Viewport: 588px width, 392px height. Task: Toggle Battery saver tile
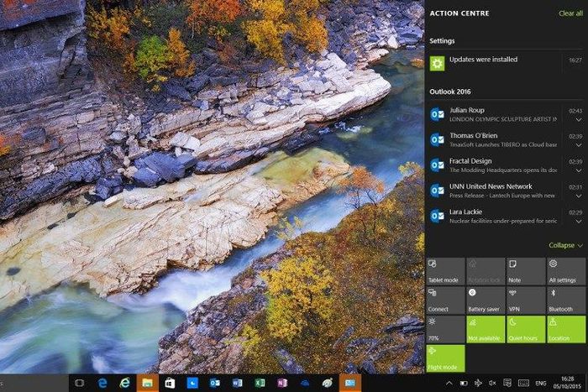click(x=486, y=301)
